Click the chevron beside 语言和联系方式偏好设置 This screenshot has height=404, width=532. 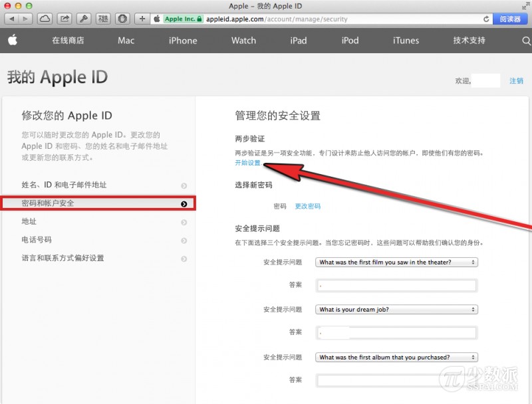[184, 259]
